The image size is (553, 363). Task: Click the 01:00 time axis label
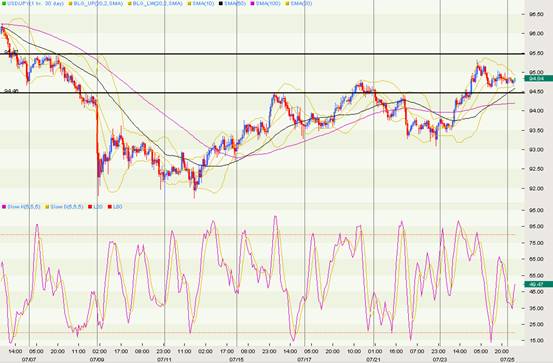pos(375,351)
